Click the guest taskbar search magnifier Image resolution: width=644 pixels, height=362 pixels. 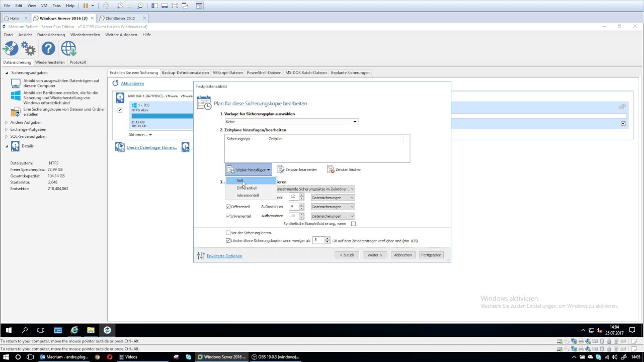25,330
